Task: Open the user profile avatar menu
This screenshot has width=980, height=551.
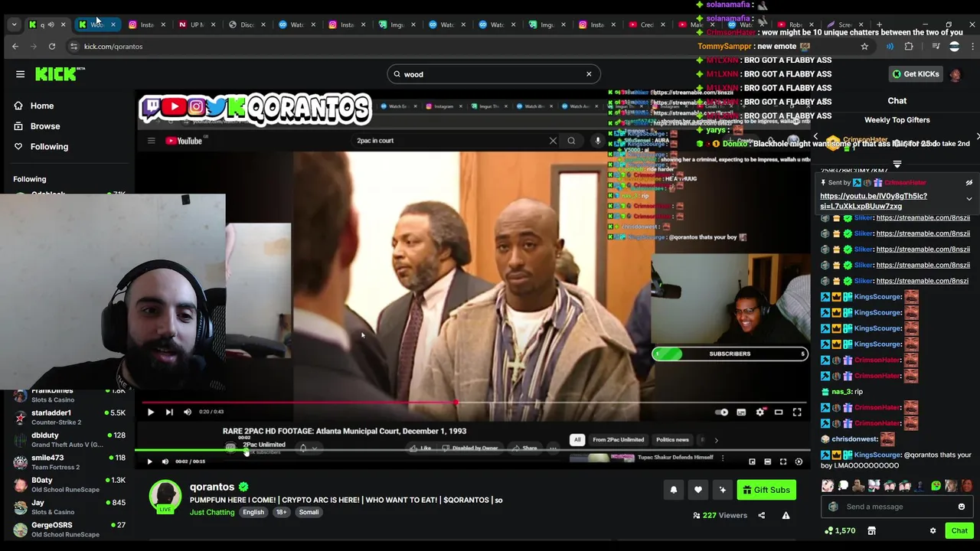Action: 955,74
